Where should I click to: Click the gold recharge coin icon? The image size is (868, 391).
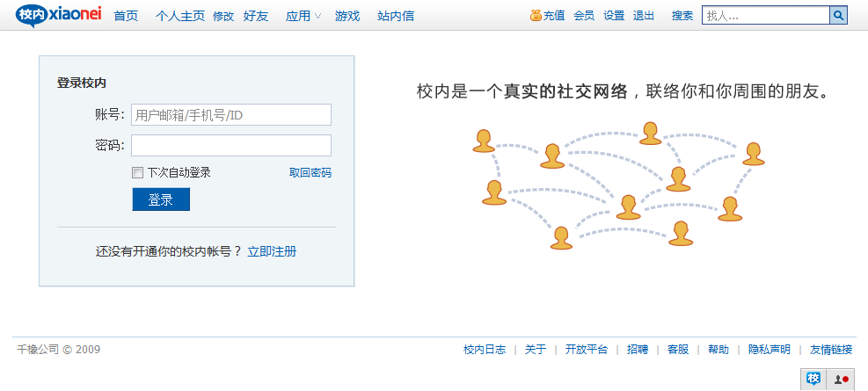pyautogui.click(x=536, y=16)
